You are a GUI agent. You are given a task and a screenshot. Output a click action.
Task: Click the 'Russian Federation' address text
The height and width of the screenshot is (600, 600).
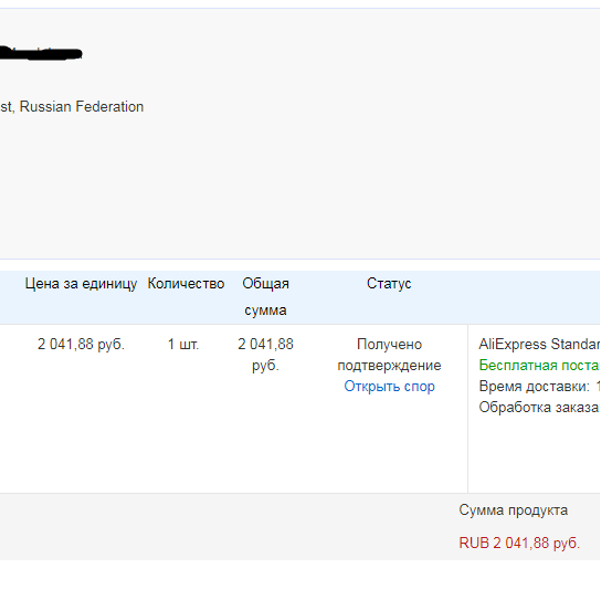pyautogui.click(x=82, y=107)
